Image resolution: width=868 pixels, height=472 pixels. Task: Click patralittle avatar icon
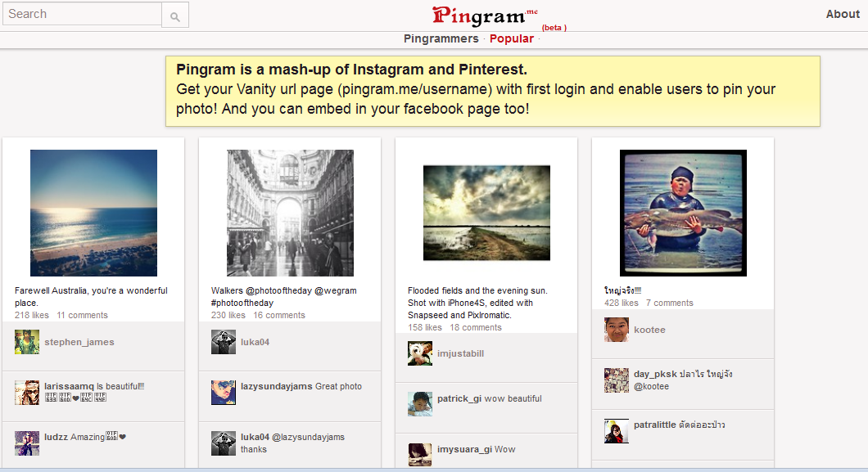pyautogui.click(x=617, y=431)
